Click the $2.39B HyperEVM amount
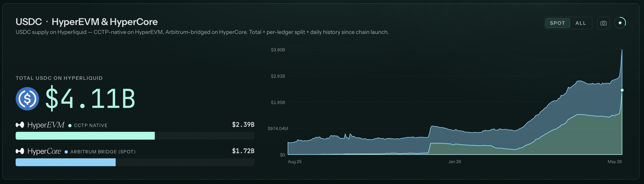The image size is (644, 184). point(243,125)
